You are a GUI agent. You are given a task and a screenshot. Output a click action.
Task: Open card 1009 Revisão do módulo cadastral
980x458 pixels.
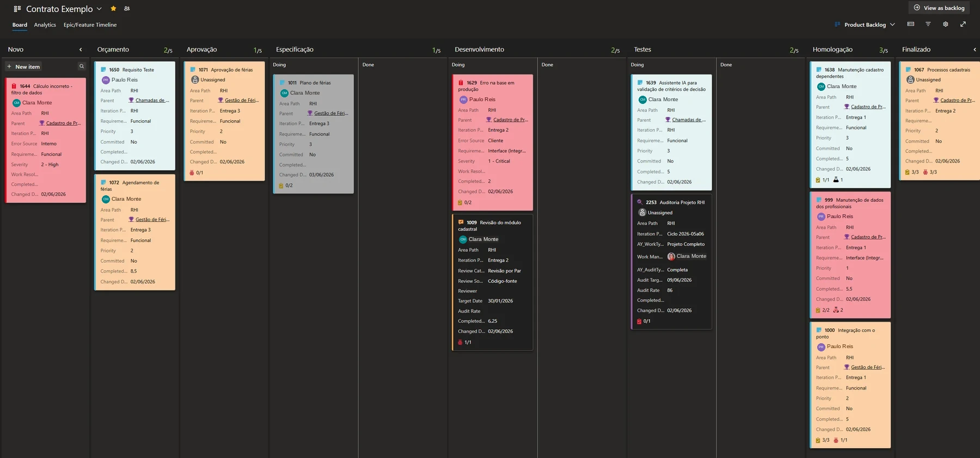489,226
